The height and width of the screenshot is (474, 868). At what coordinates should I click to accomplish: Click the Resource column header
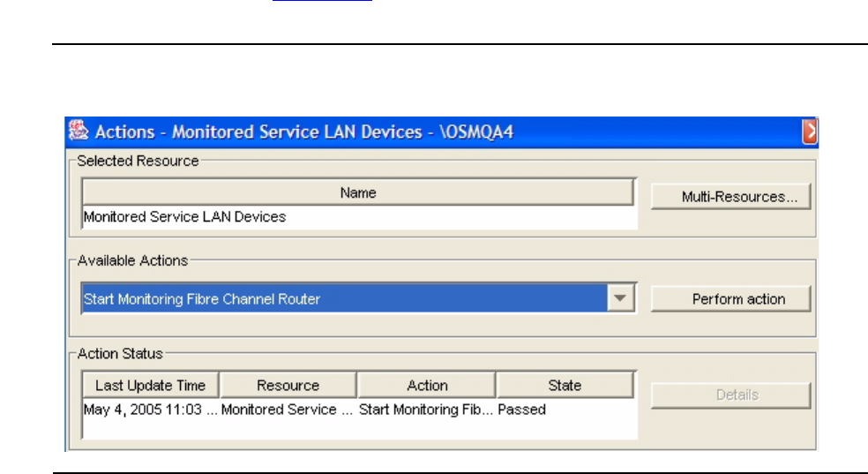point(288,386)
